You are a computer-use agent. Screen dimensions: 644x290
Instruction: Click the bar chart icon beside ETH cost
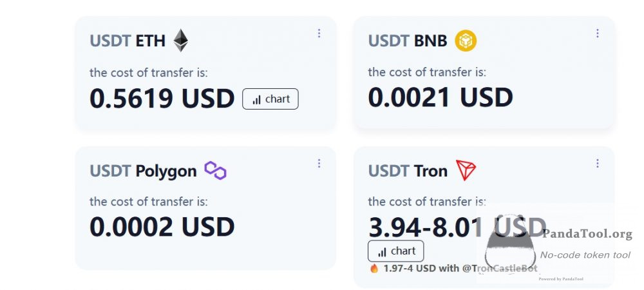(x=257, y=100)
